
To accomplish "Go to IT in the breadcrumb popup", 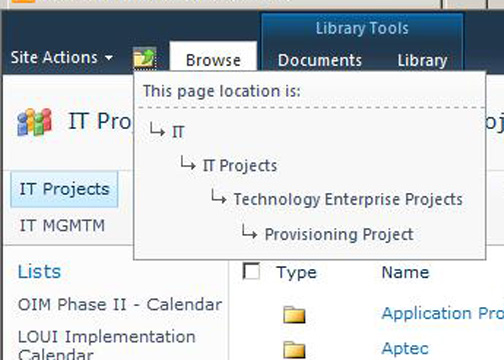I will point(178,132).
